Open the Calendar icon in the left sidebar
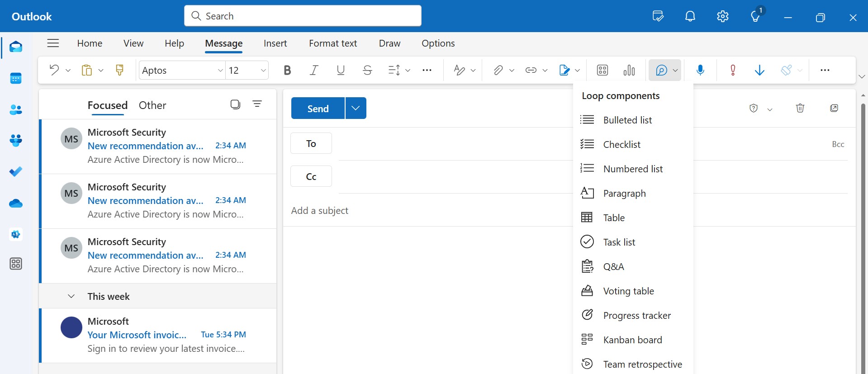This screenshot has width=868, height=374. 16,78
